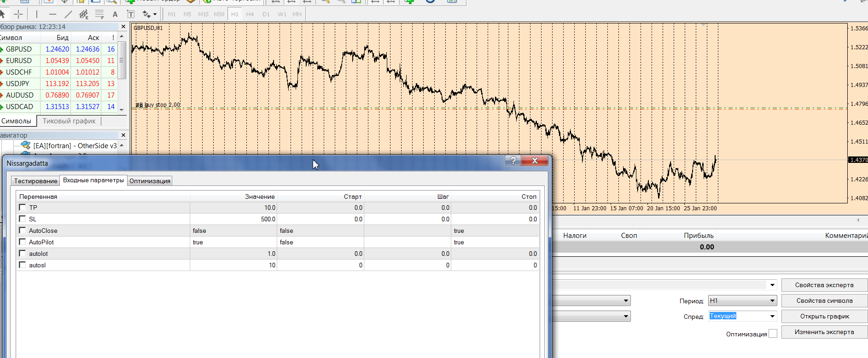Open the Оптимизация tab
868x358 pixels.
coord(150,181)
